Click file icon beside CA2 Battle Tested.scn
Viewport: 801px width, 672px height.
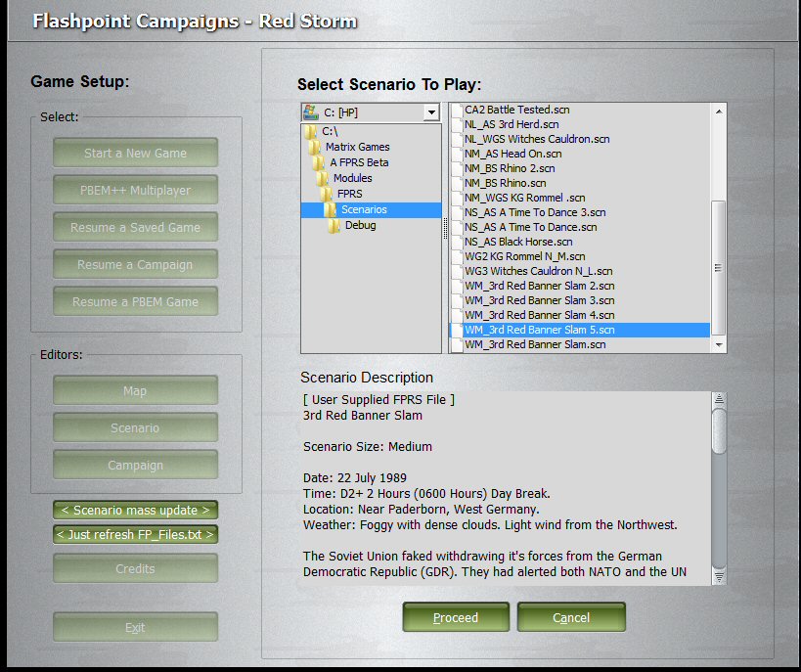click(457, 110)
